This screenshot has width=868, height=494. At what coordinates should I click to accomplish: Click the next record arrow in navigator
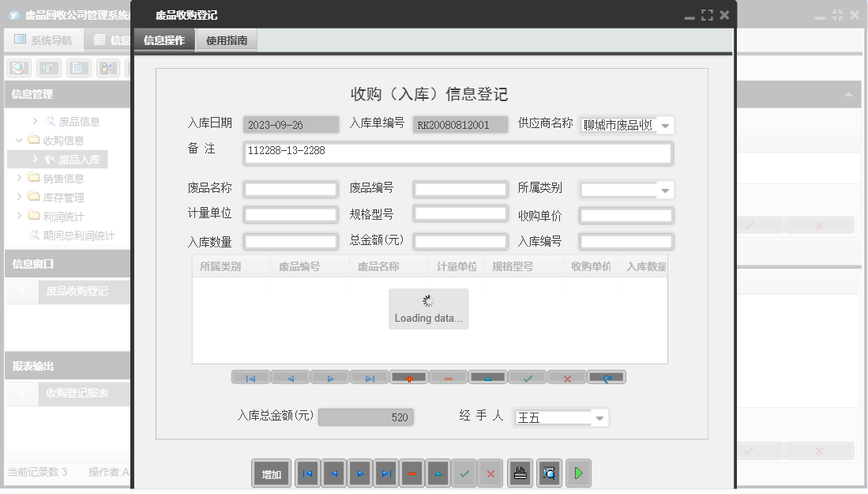coord(329,378)
